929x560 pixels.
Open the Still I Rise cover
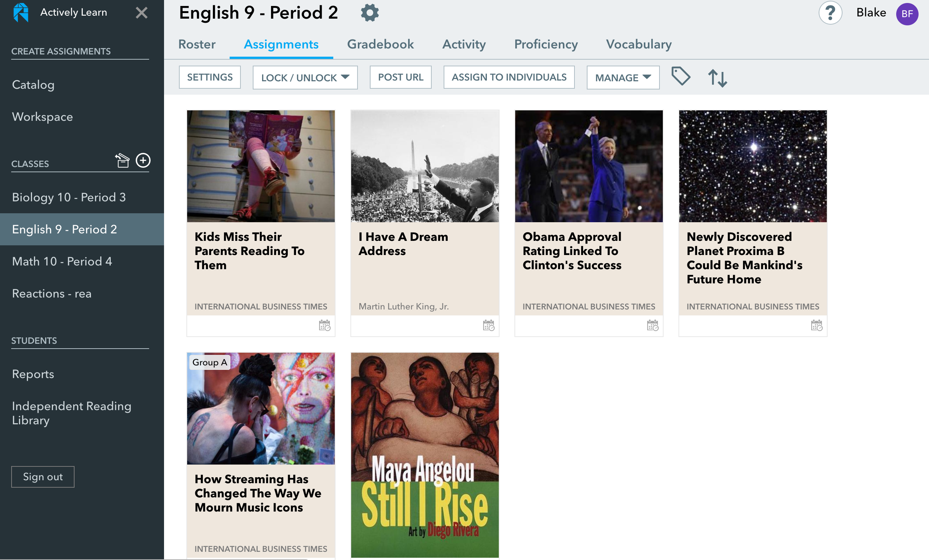pos(425,455)
